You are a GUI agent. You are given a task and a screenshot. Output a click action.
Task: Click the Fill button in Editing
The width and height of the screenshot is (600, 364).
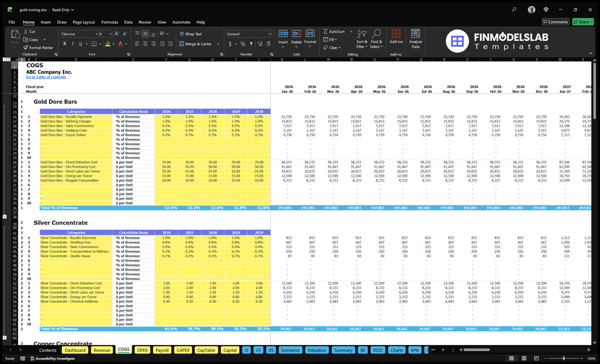[329, 39]
